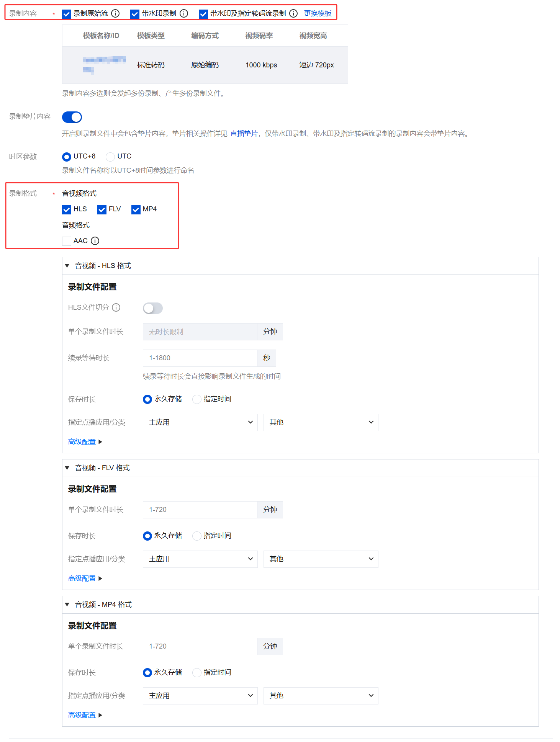Open 其他 category dropdown in MP4 section
The image size is (560, 742).
321,696
